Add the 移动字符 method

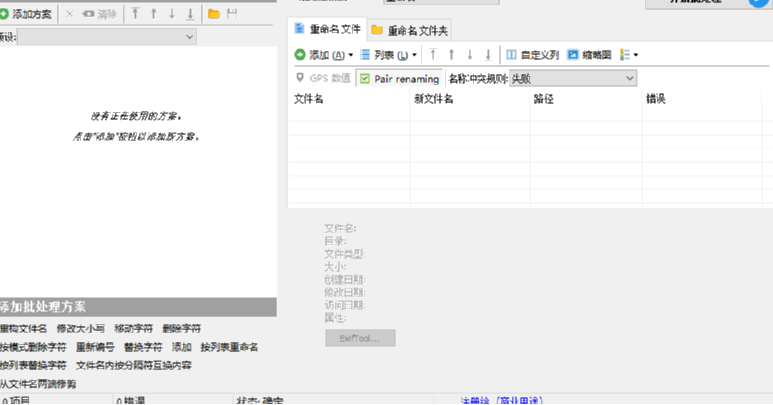134,329
